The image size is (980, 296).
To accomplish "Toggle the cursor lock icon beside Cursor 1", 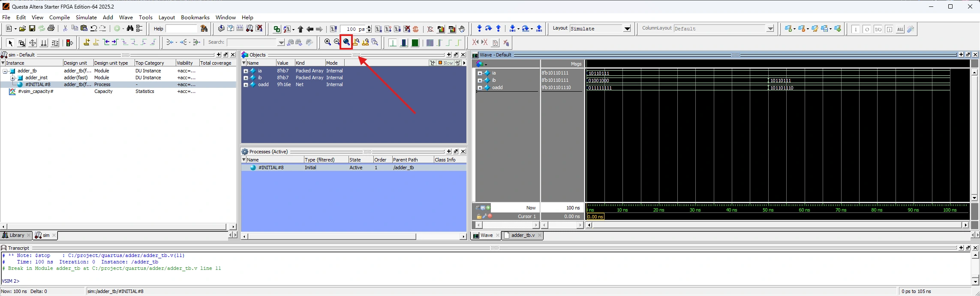I will pyautogui.click(x=479, y=216).
